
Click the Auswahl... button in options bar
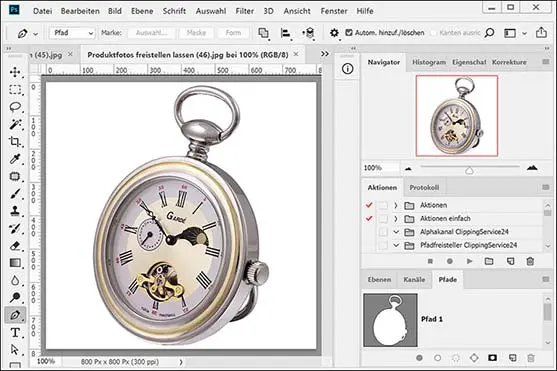click(x=152, y=33)
